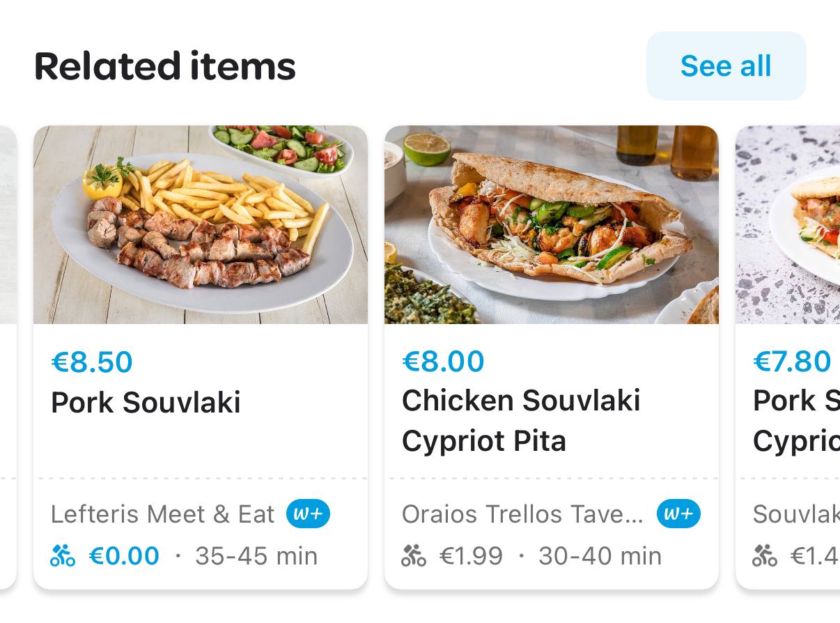The width and height of the screenshot is (840, 623).
Task: Tap the W+ badge beside Oraios Trellos
Action: tap(678, 514)
